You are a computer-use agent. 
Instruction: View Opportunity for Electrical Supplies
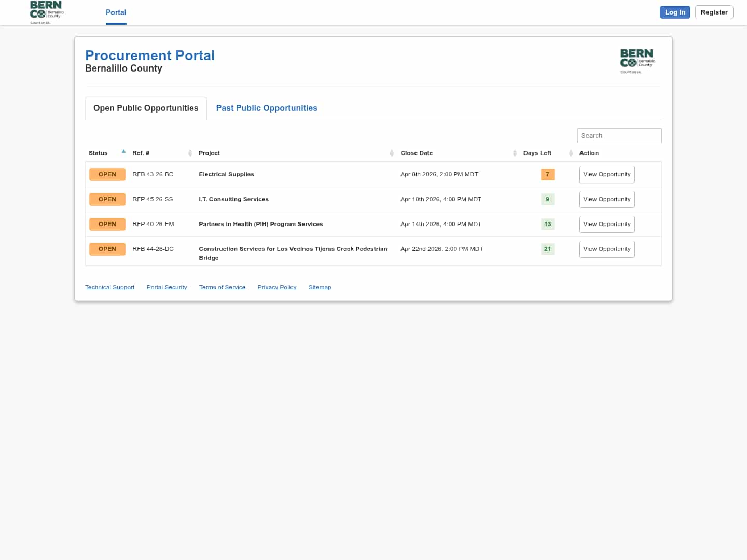click(x=606, y=175)
